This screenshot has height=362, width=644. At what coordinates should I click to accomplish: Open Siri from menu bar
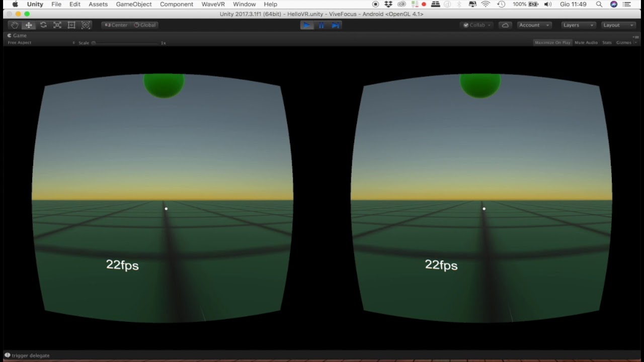coord(614,4)
